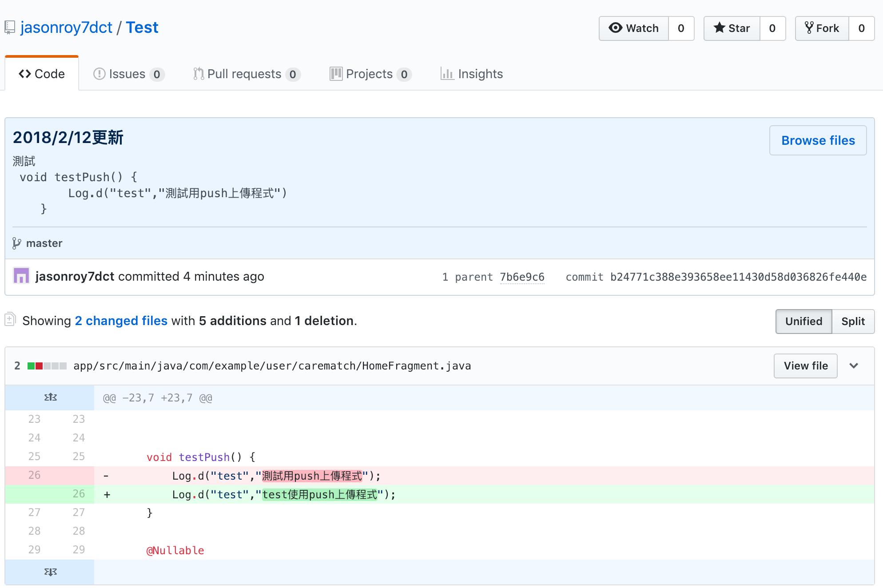Click the branch icon beside master
This screenshot has width=883, height=588.
click(x=17, y=243)
